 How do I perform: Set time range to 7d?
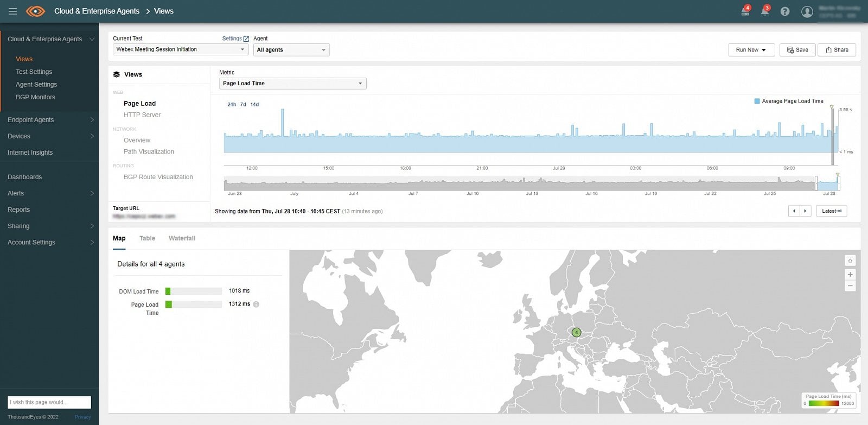(243, 104)
